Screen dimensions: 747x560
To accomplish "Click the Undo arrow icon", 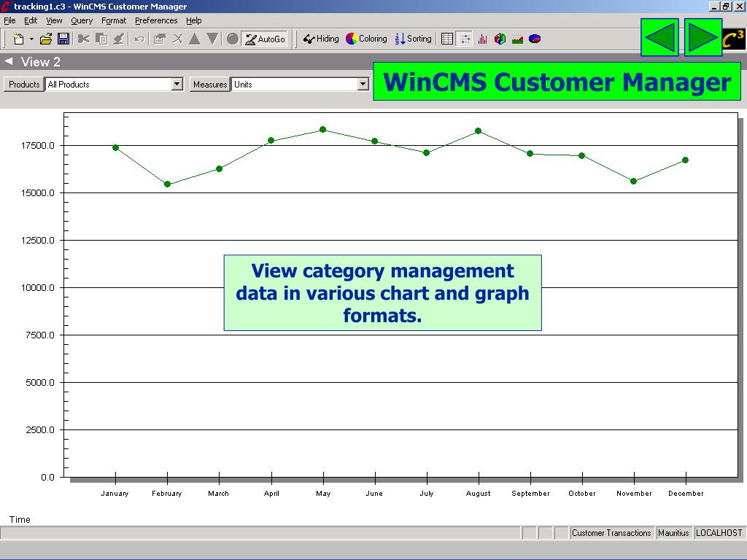I will click(x=139, y=39).
